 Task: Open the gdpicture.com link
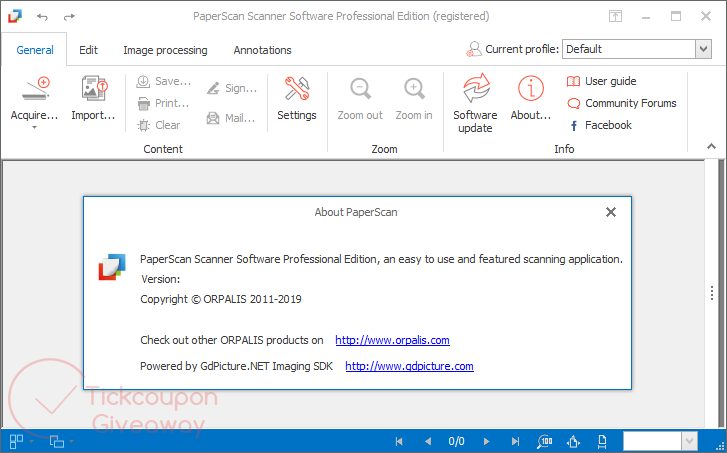click(409, 366)
